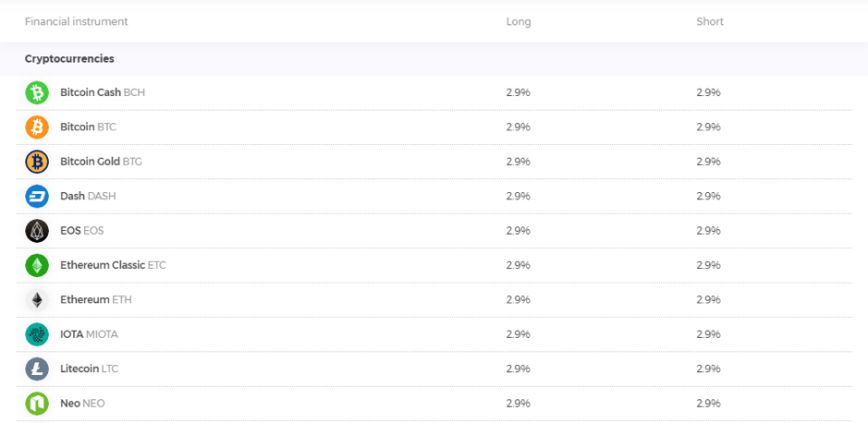
Task: Select the grey Ethereum diamond icon
Action: click(37, 299)
